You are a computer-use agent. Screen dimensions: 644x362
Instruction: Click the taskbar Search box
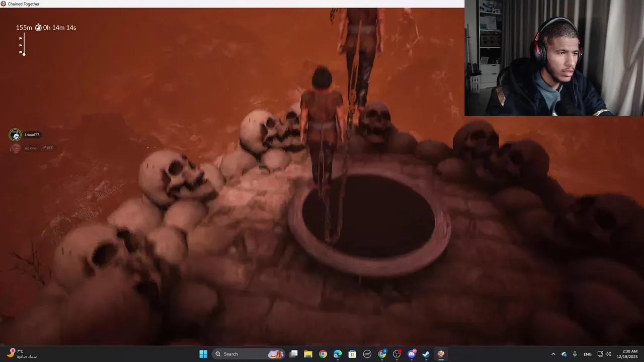pos(249,354)
